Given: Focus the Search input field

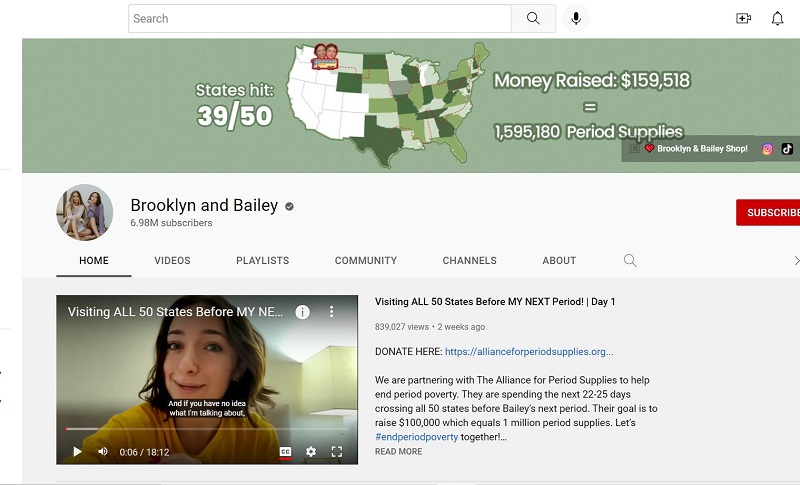Looking at the screenshot, I should pyautogui.click(x=320, y=19).
